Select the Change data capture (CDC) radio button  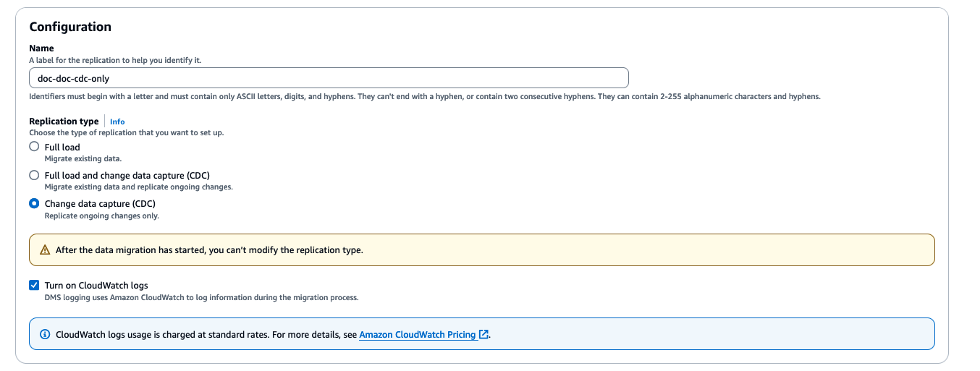(34, 204)
